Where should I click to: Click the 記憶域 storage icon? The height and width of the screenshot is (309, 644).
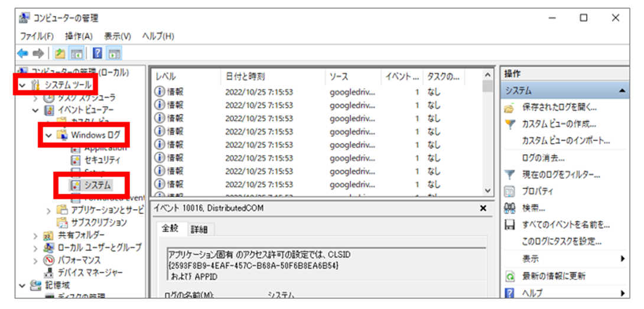35,285
